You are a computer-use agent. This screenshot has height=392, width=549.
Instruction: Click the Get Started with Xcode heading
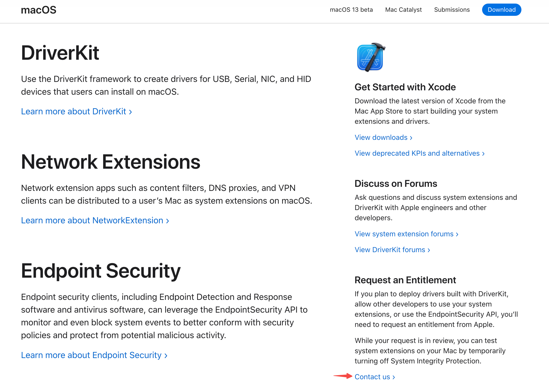coord(405,87)
